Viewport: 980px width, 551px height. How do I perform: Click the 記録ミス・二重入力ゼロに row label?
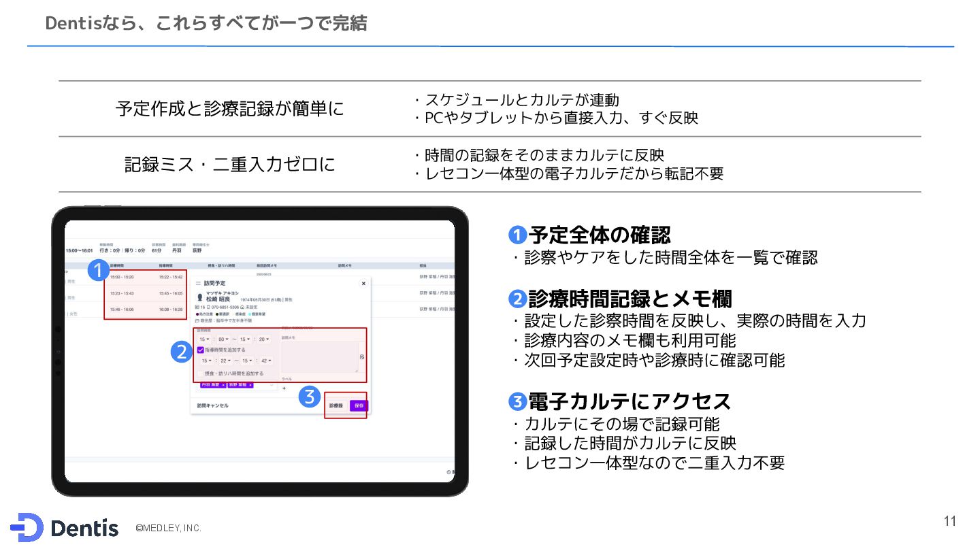[x=230, y=164]
